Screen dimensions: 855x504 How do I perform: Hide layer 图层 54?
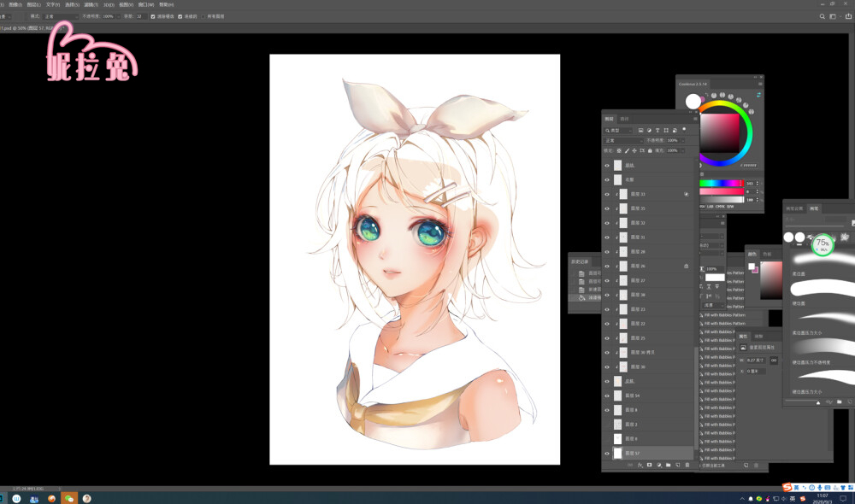pos(607,396)
